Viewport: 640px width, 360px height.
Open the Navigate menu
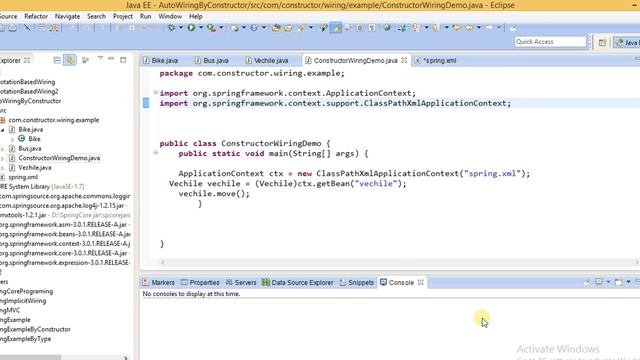point(67,16)
